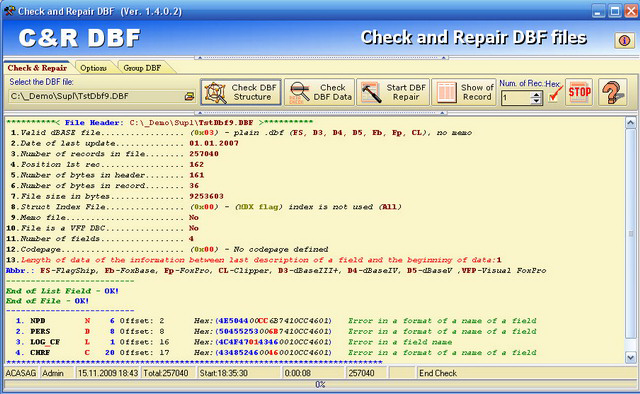Hit the red STOP button

point(579,92)
